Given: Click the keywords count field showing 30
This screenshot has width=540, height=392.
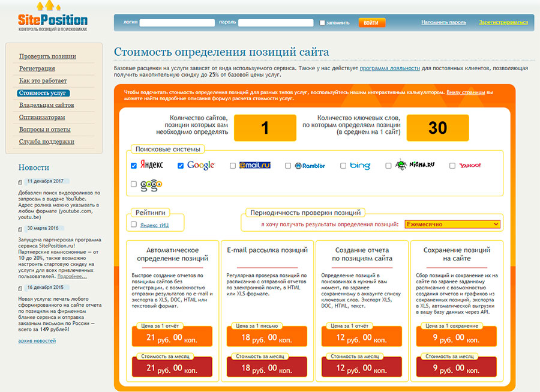Looking at the screenshot, I should click(x=438, y=128).
